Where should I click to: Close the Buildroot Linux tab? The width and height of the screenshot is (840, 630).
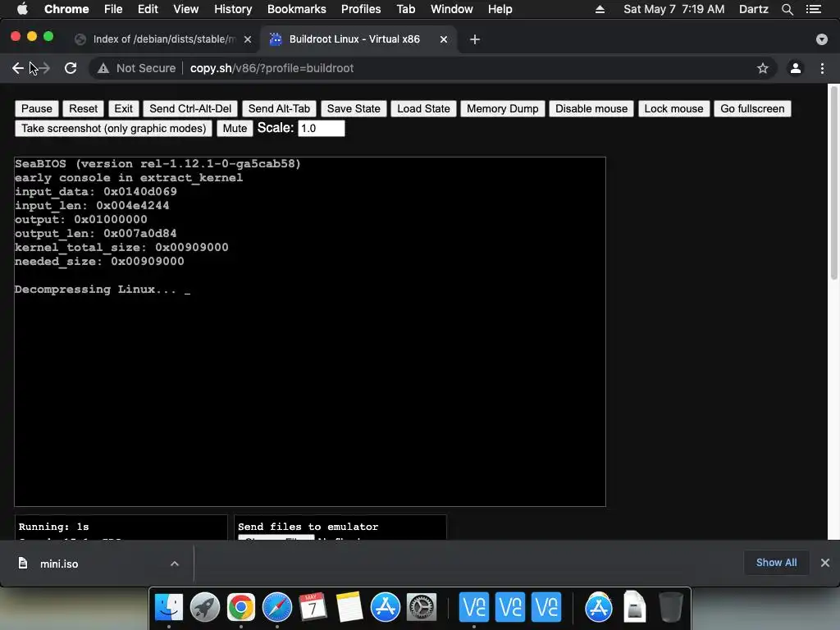(444, 39)
